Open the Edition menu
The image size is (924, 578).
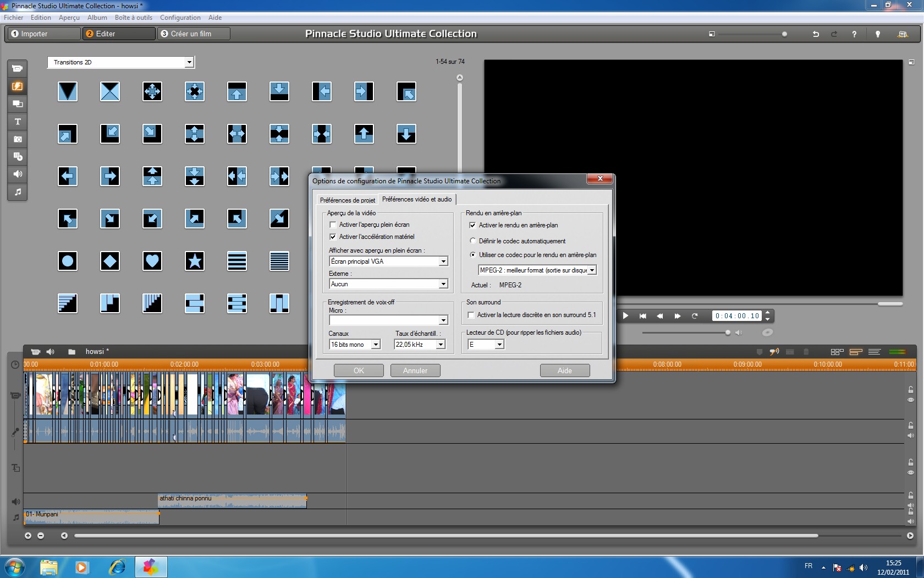click(x=41, y=18)
